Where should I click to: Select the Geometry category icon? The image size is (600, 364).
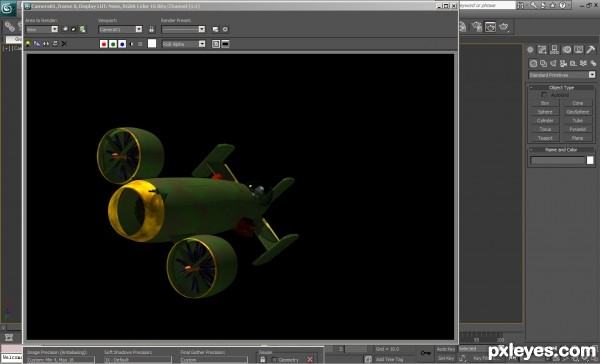coord(533,63)
